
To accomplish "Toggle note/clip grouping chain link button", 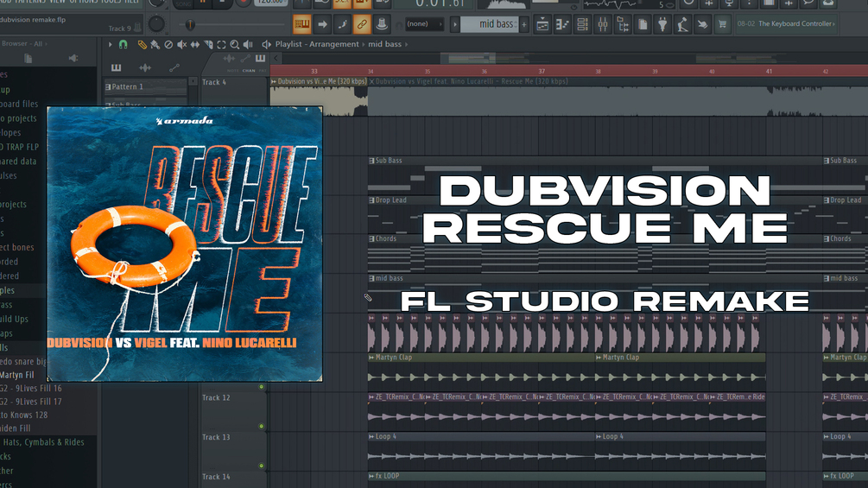I will click(362, 24).
